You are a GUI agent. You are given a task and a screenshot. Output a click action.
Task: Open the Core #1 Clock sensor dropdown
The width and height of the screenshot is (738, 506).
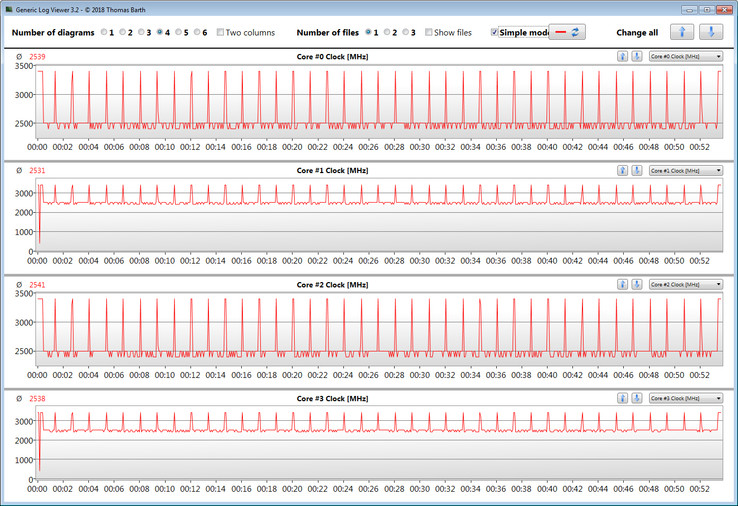(686, 170)
